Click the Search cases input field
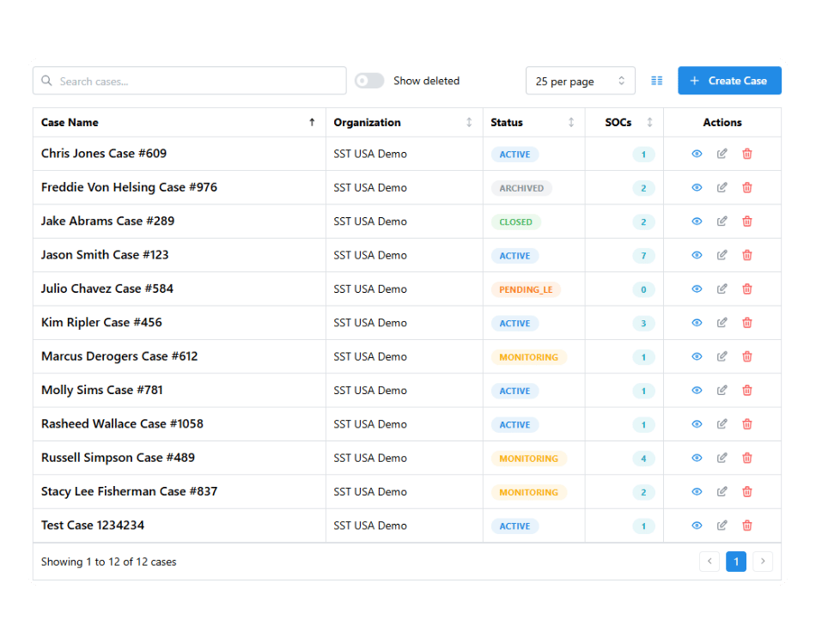Screen dimensions: 816x644 (198, 81)
